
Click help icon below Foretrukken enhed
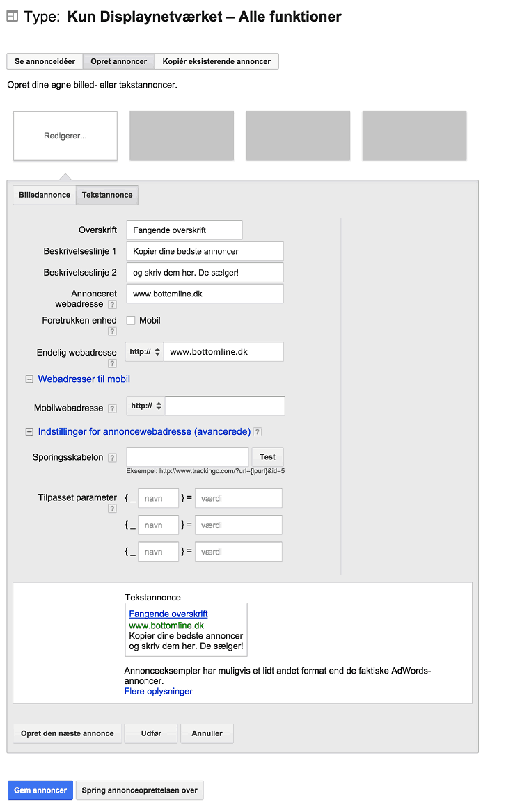tap(112, 331)
